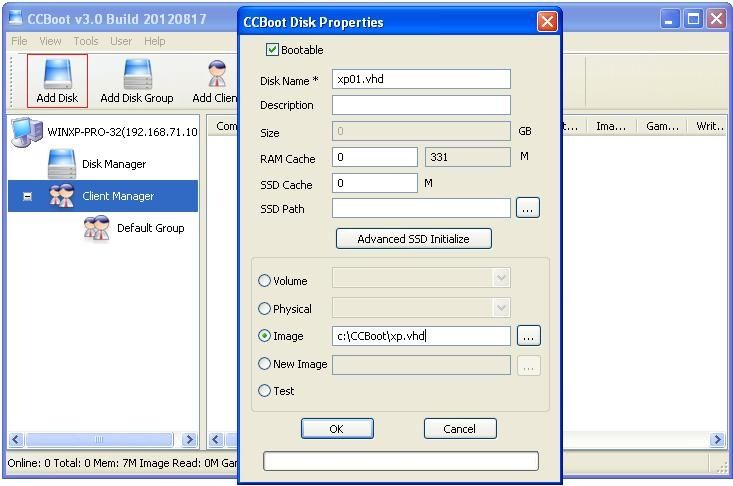The width and height of the screenshot is (733, 486).
Task: Open the Volume dropdown list
Action: click(501, 279)
